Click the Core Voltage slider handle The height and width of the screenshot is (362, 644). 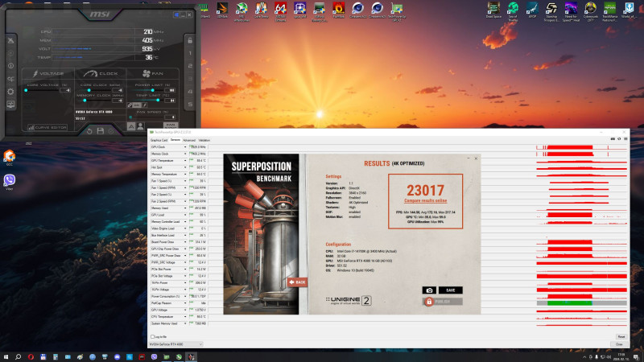click(x=26, y=90)
